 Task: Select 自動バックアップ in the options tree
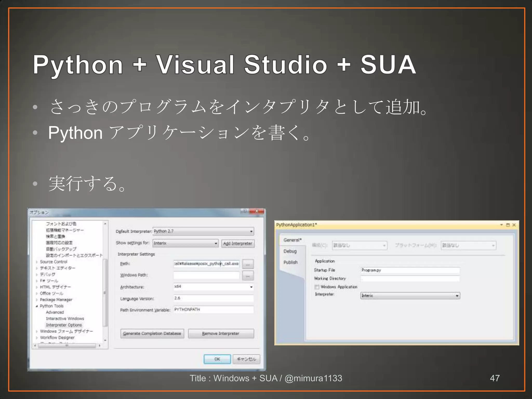click(61, 249)
